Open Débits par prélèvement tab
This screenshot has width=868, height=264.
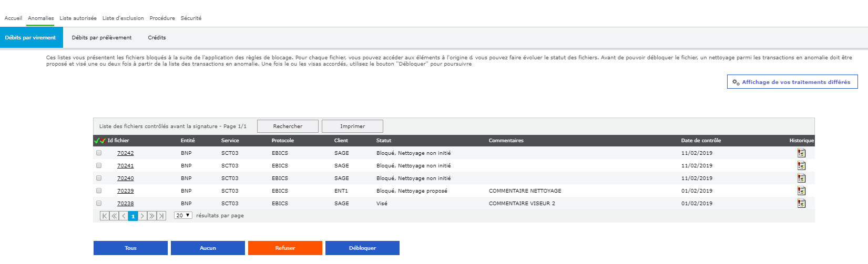click(101, 38)
